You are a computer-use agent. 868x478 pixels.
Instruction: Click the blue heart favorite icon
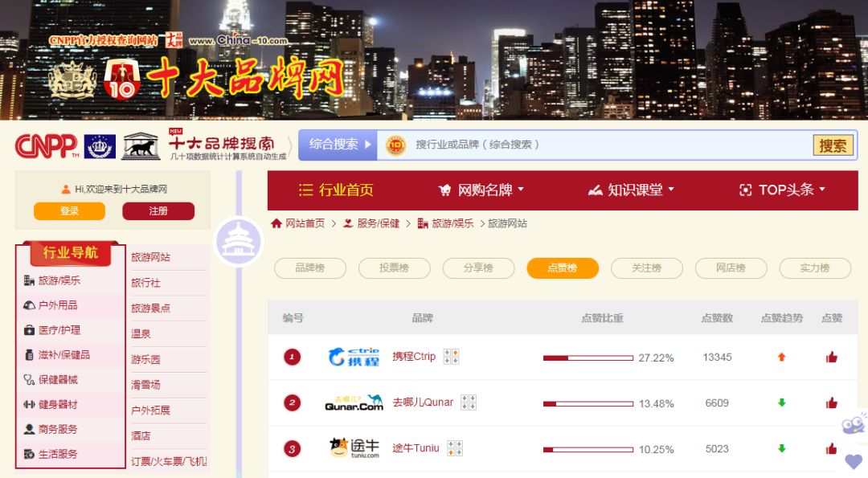(x=854, y=461)
